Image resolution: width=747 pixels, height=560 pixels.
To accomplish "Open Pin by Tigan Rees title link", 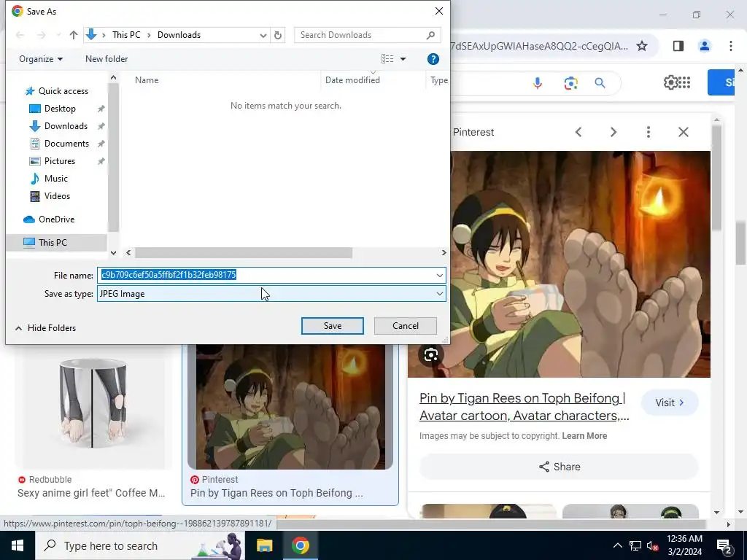I will 524,407.
